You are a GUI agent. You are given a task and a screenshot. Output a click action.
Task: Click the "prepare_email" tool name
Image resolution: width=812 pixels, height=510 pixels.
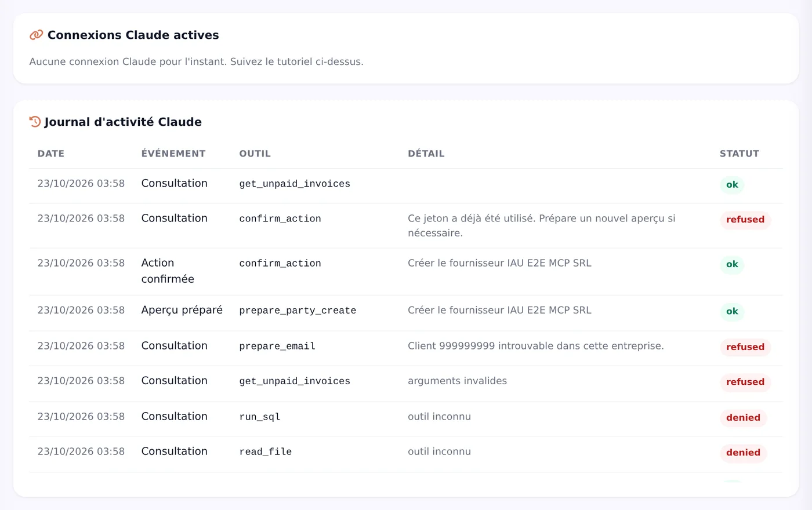click(277, 346)
